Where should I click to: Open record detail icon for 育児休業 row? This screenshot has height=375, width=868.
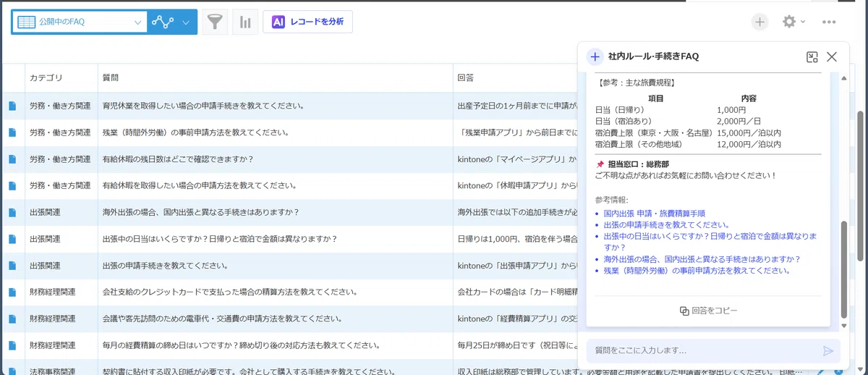12,106
